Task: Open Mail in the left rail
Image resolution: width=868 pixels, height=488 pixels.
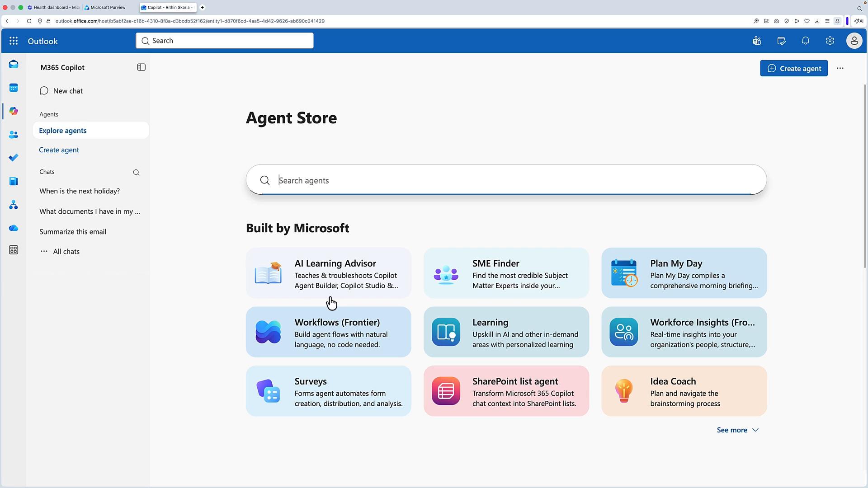Action: click(14, 64)
